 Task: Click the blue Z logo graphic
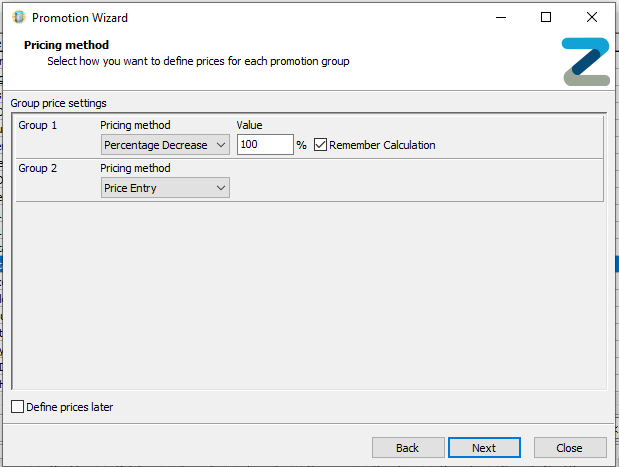[586, 62]
